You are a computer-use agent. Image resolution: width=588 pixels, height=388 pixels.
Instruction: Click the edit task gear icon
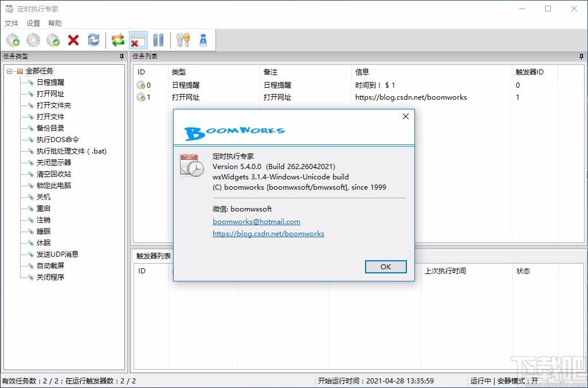click(x=33, y=40)
